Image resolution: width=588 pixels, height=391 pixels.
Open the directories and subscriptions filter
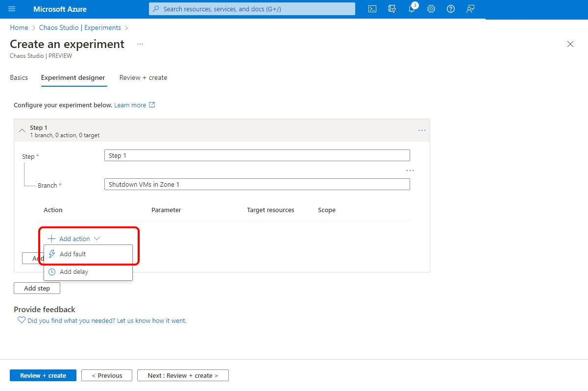point(392,9)
